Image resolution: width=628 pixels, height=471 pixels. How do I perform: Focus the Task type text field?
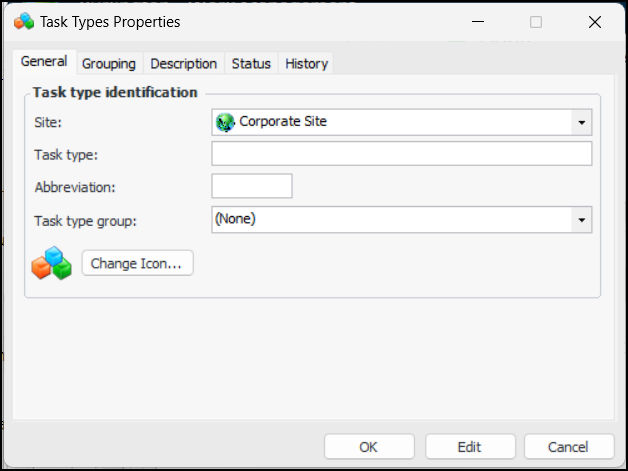pyautogui.click(x=401, y=154)
